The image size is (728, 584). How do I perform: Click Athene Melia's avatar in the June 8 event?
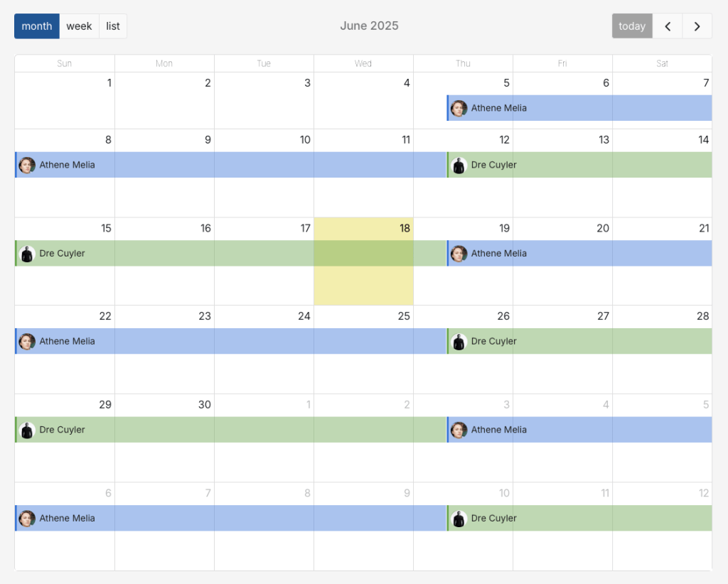26,165
